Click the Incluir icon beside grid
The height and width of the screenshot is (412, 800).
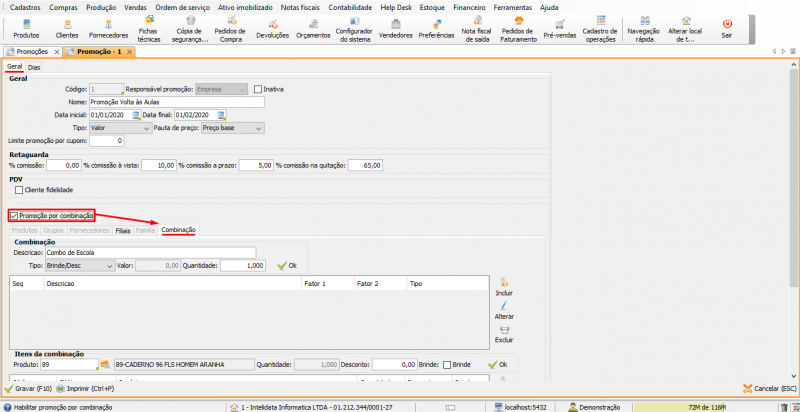pos(504,285)
